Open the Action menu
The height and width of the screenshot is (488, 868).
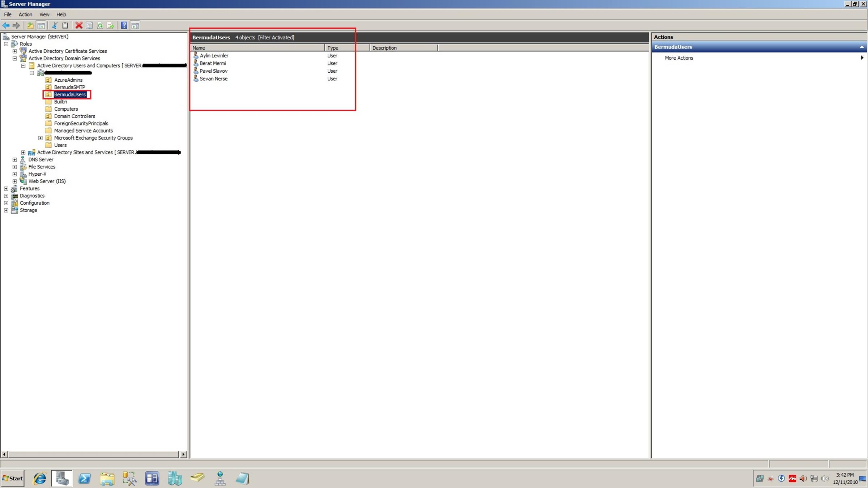(25, 14)
